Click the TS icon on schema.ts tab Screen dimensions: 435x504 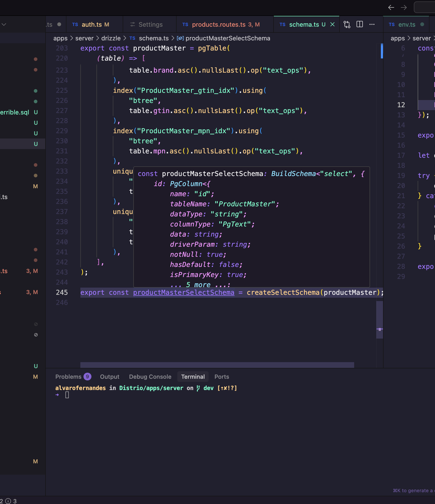(x=282, y=25)
